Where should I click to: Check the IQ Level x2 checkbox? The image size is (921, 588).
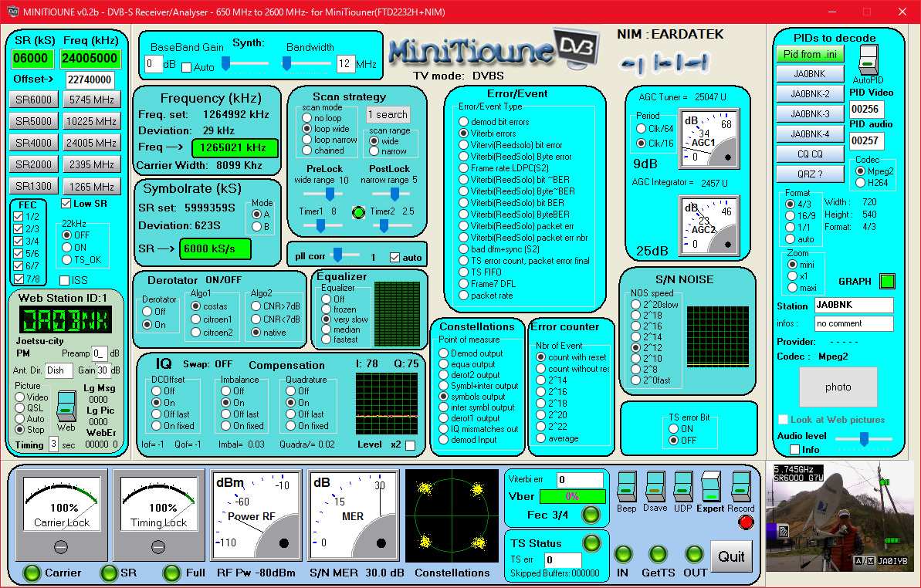coord(410,445)
